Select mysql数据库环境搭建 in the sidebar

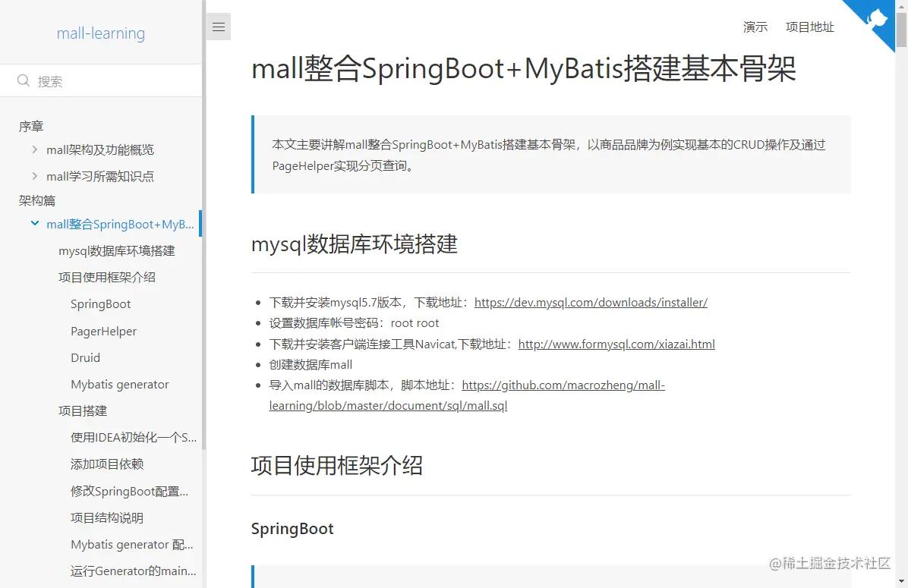point(118,250)
